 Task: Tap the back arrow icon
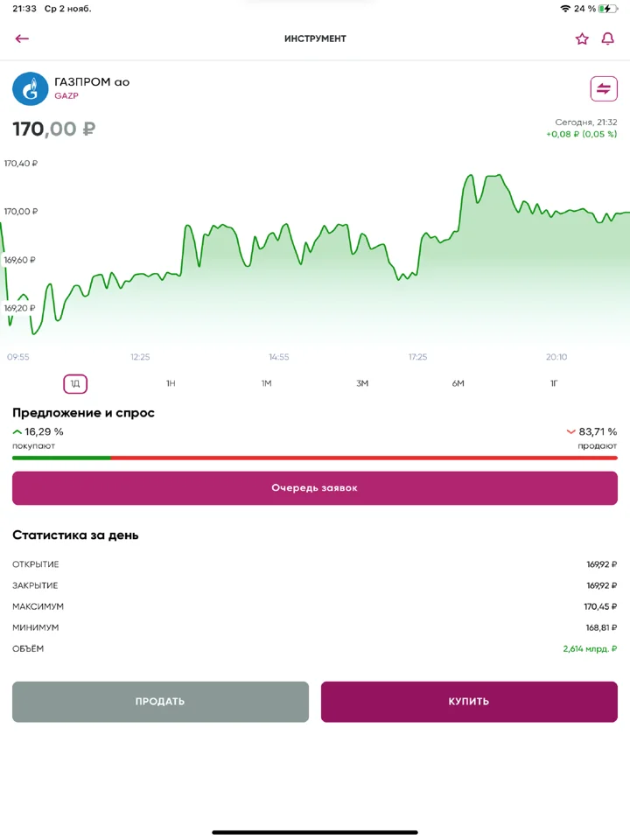pyautogui.click(x=22, y=38)
